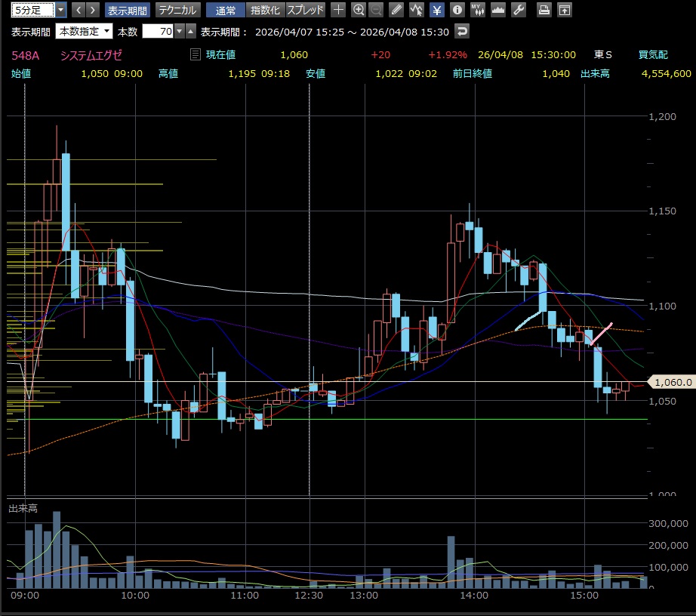Click the period reset return-arrow icon
This screenshot has width=696, height=616.
[462, 32]
